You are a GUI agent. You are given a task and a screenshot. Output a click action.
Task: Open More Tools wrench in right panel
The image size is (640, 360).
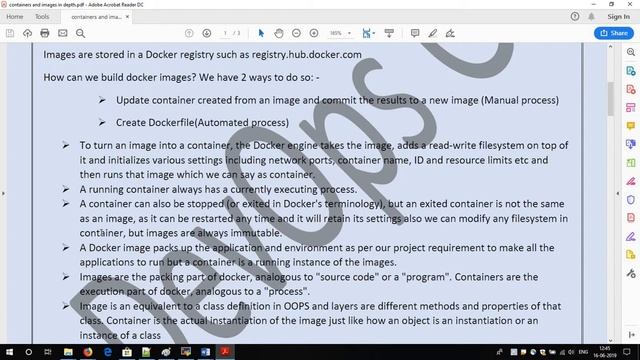pos(631,273)
